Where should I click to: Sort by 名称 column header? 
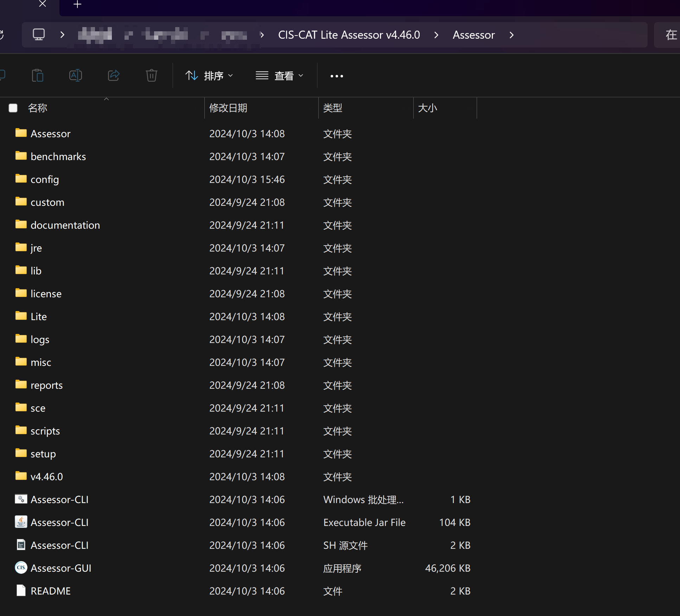[x=38, y=108]
